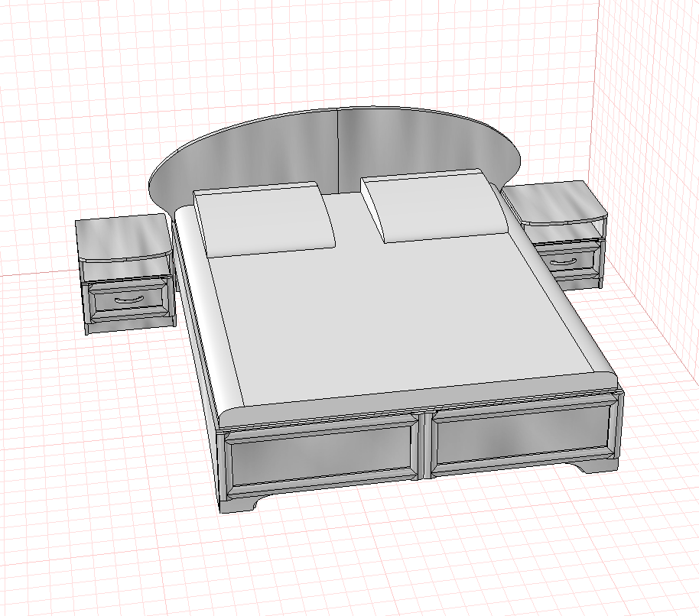Select the left pillow on the bed

click(265, 219)
